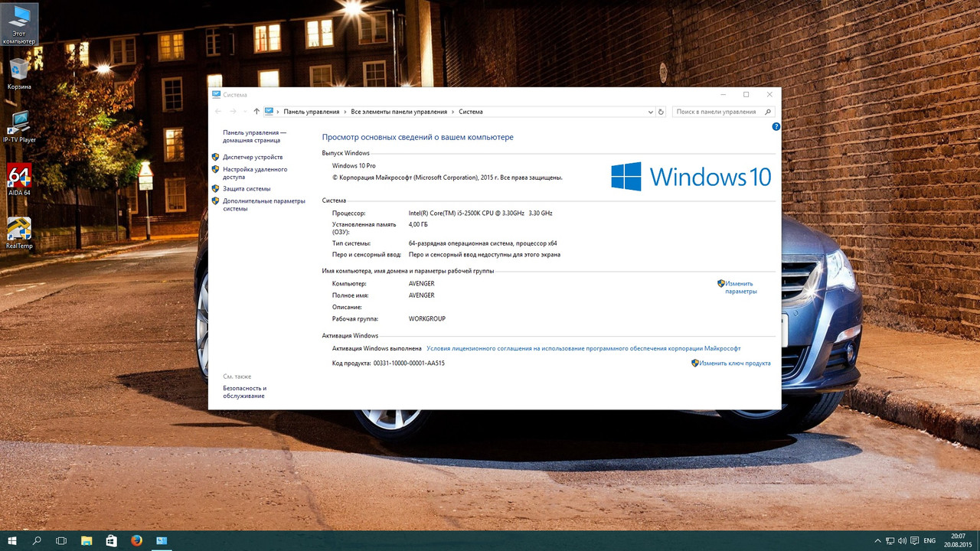
Task: Open Защита системы link
Action: [x=247, y=189]
